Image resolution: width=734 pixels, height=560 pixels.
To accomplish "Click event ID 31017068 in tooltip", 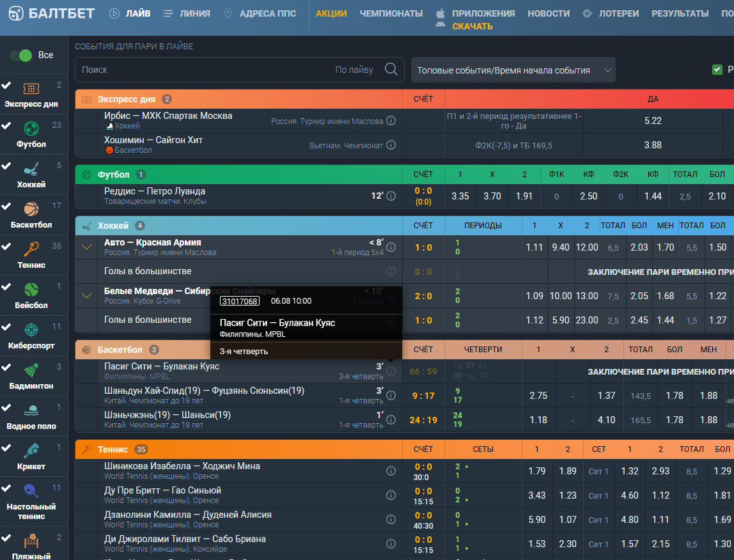I will click(x=240, y=300).
